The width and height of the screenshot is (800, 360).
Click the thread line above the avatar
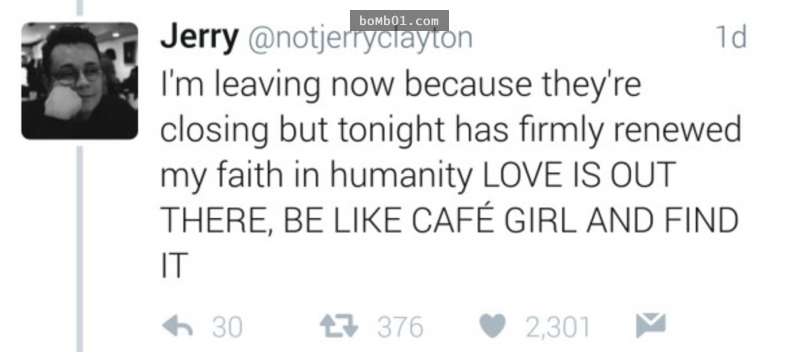tap(80, 8)
